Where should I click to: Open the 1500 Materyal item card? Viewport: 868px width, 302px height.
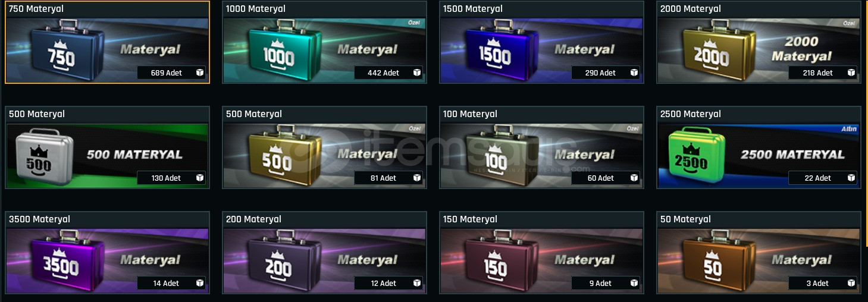pyautogui.click(x=541, y=42)
